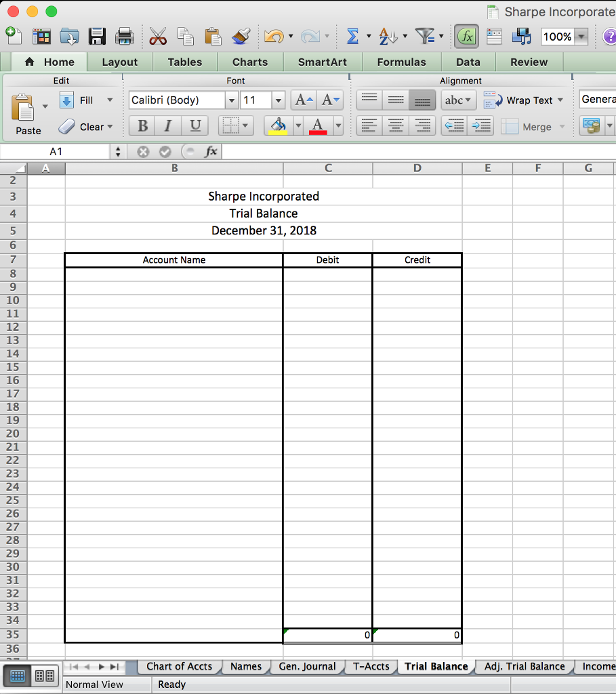Open the Formulas ribbon tab
Screen dimensions: 616x694
(x=401, y=62)
